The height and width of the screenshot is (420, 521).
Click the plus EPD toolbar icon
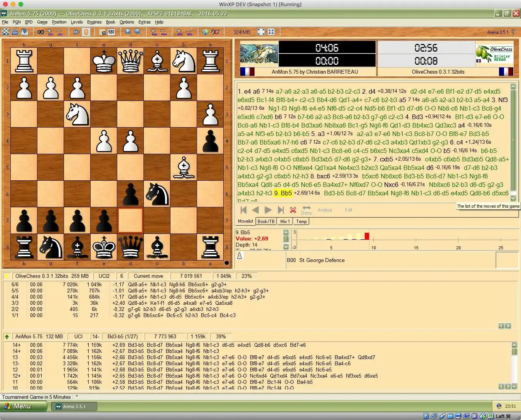pyautogui.click(x=180, y=32)
